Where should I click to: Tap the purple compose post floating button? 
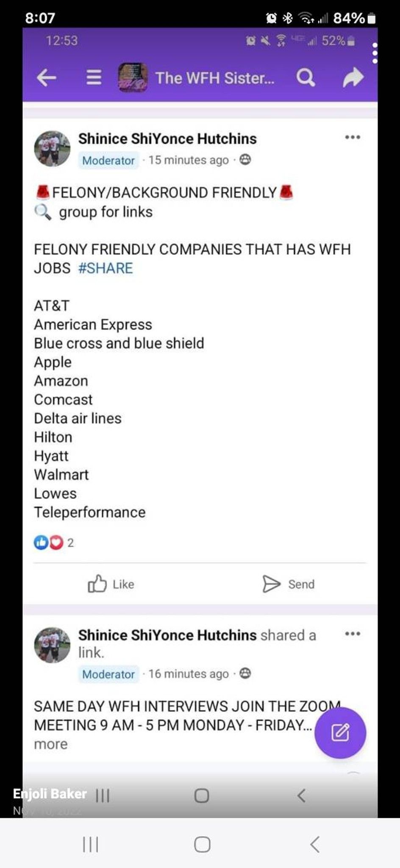coord(340,732)
